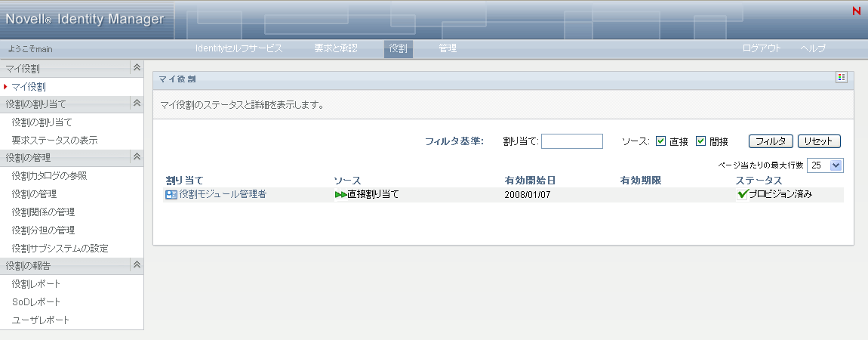
Task: Click the Novell N logo icon
Action: click(x=857, y=11)
